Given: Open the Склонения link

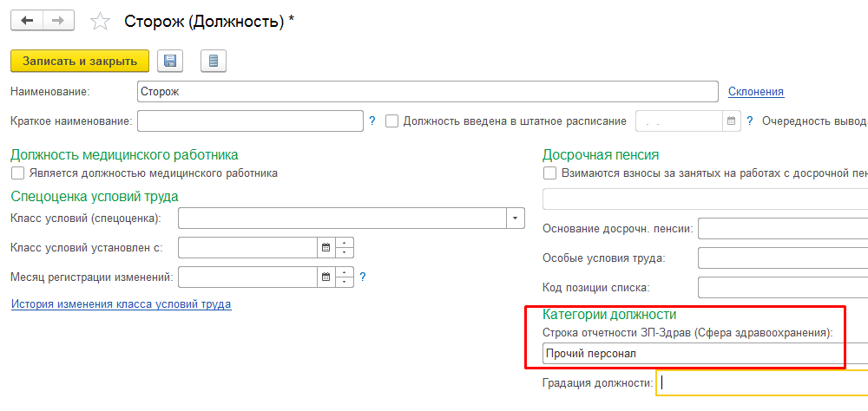Looking at the screenshot, I should tap(755, 91).
